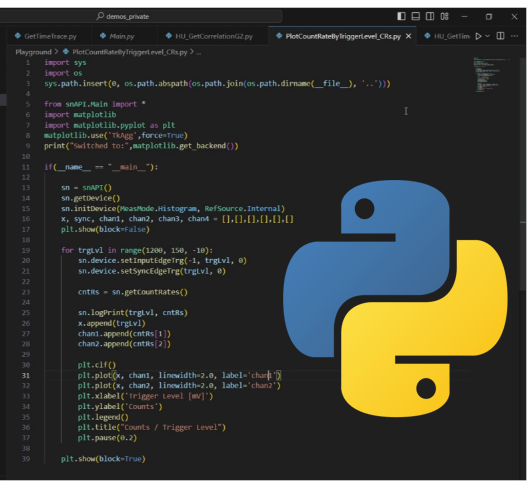531x487 pixels.
Task: Click 'import sys' on line 1
Action: pos(65,63)
